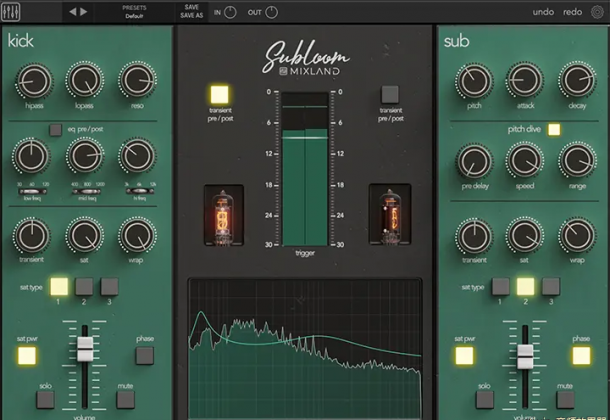Toggle sub transient pre / post button
The width and height of the screenshot is (610, 420).
coord(390,94)
